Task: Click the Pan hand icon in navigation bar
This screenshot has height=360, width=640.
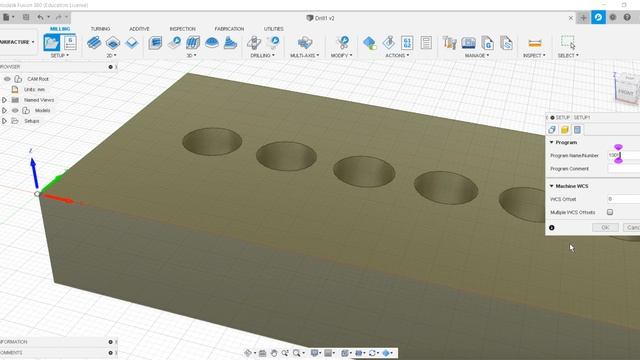Action: click(274, 353)
